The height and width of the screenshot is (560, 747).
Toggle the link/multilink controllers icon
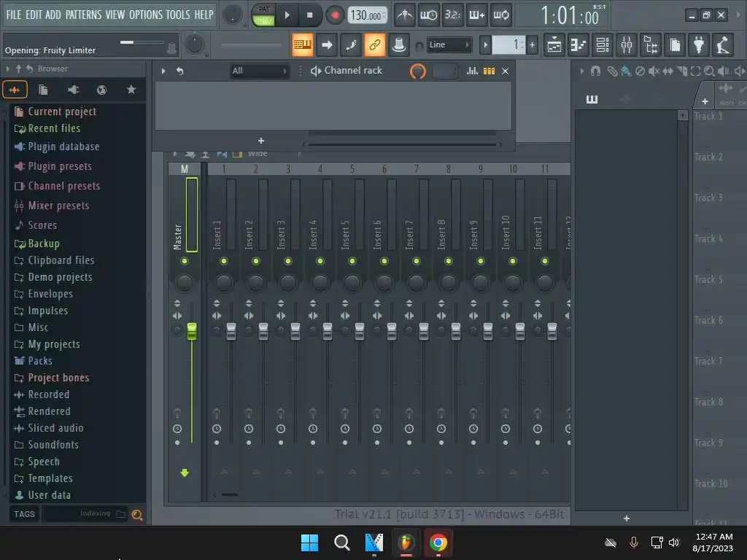[x=374, y=44]
